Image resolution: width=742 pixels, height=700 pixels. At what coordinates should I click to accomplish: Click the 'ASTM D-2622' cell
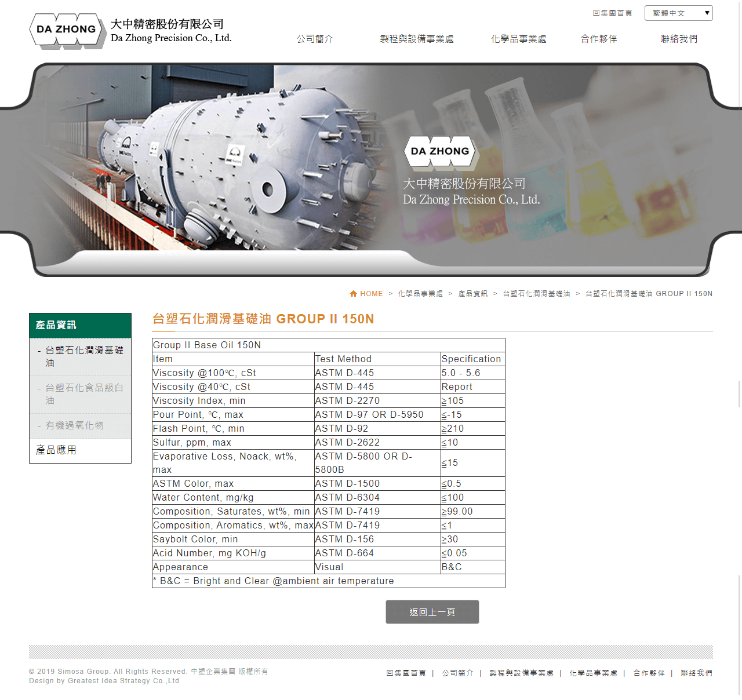click(x=377, y=443)
